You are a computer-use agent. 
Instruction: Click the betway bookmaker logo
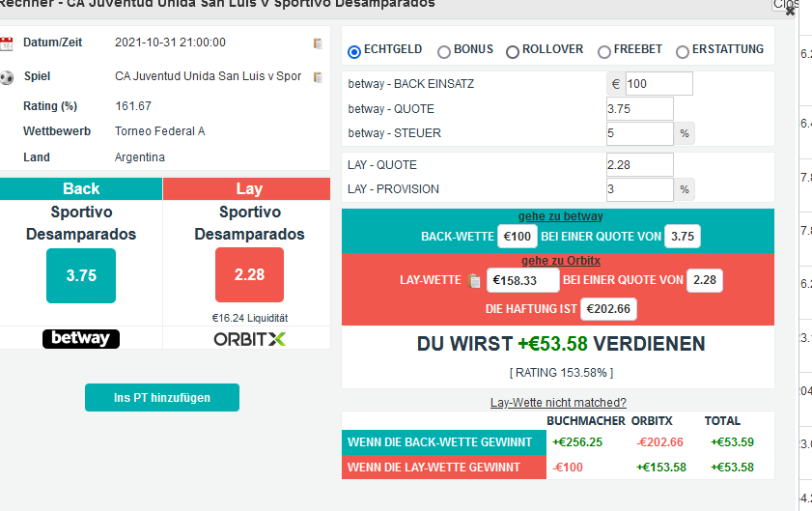click(x=81, y=339)
